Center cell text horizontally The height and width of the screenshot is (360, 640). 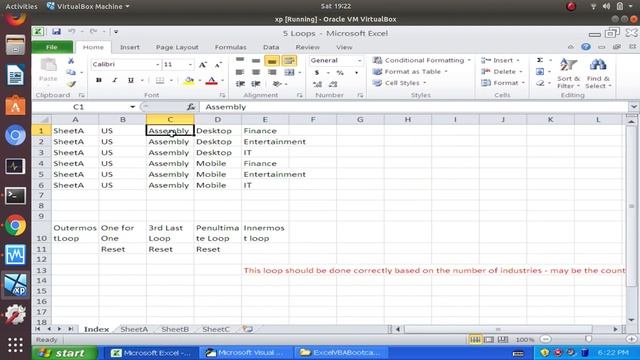point(256,72)
